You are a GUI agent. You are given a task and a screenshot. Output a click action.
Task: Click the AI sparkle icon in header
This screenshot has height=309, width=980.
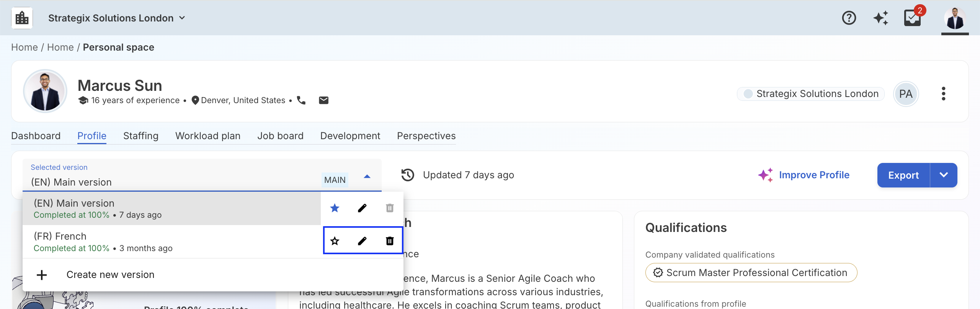click(x=880, y=18)
